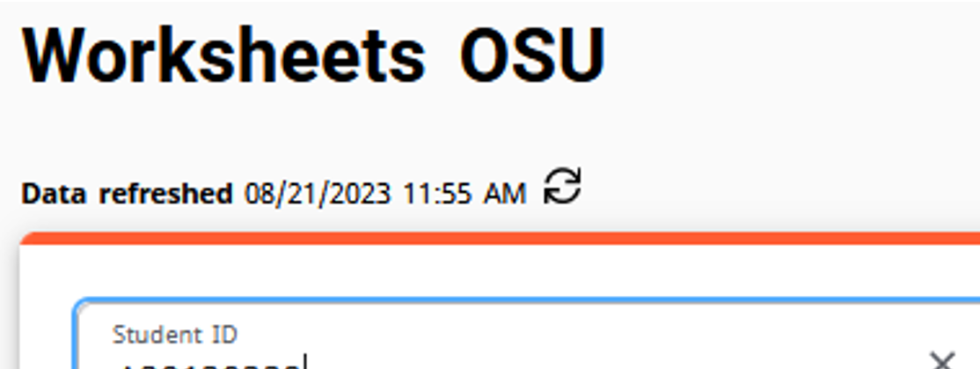Click the "OSU" text in the heading

pyautogui.click(x=532, y=56)
